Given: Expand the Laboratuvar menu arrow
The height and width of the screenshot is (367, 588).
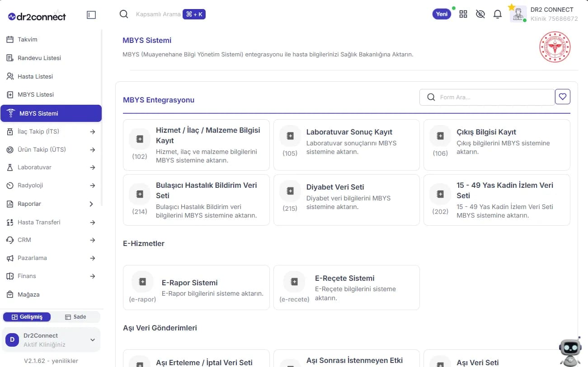Looking at the screenshot, I should click(92, 167).
